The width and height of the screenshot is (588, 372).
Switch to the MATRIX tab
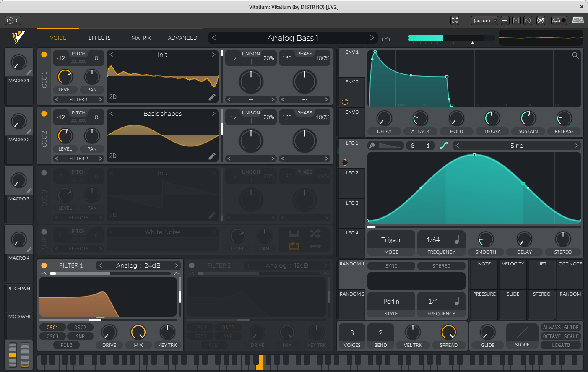coord(141,38)
